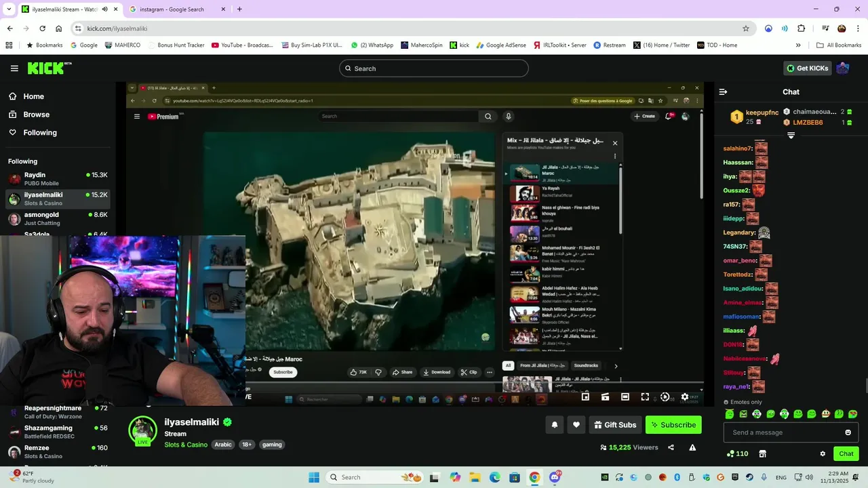868x488 pixels.
Task: Open the (2) WhatsApp bookmark
Action: coord(372,45)
